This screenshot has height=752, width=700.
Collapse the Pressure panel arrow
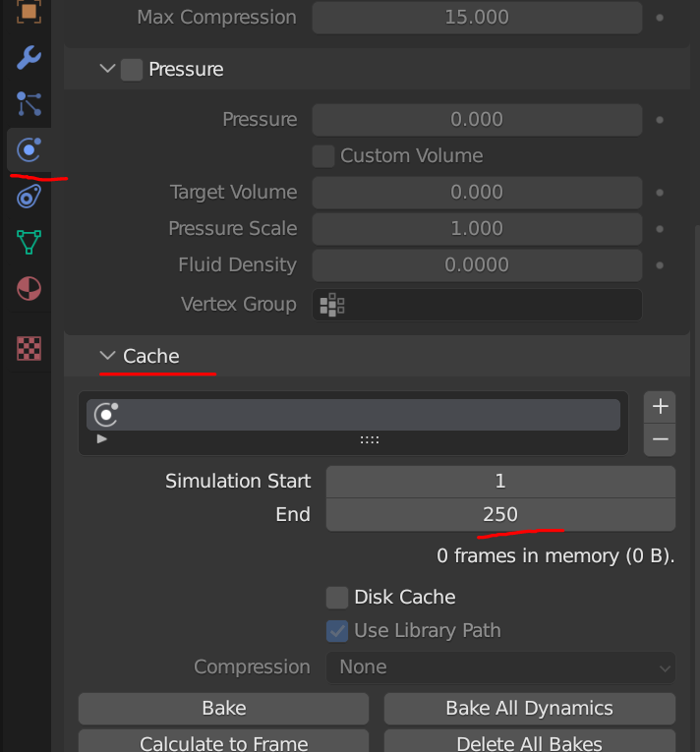coord(107,69)
